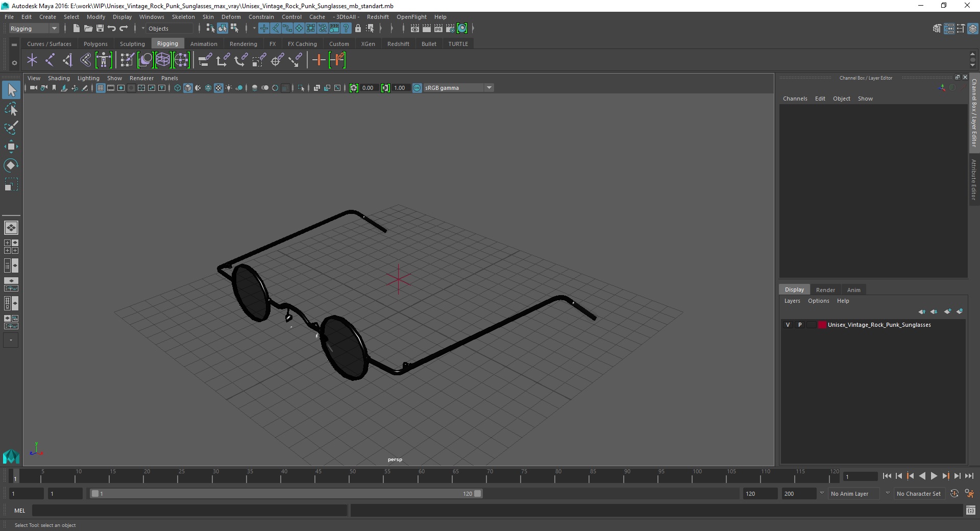Image resolution: width=980 pixels, height=531 pixels.
Task: Click the Undo arrow icon
Action: point(112,29)
